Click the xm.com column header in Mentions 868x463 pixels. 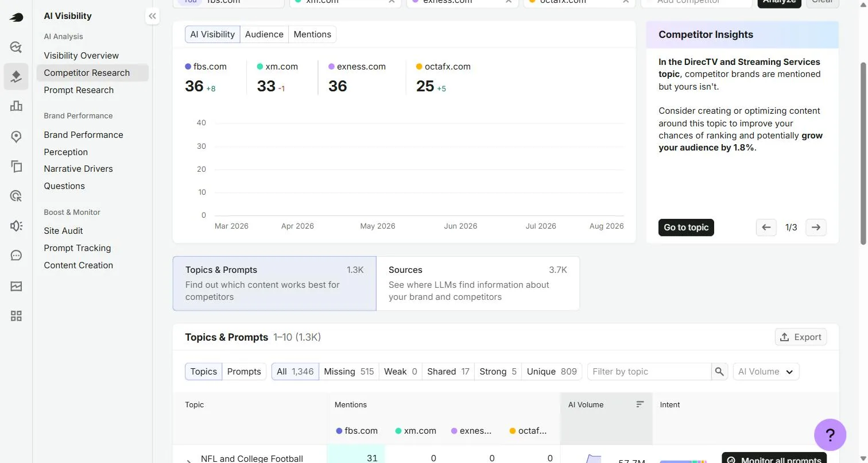416,431
